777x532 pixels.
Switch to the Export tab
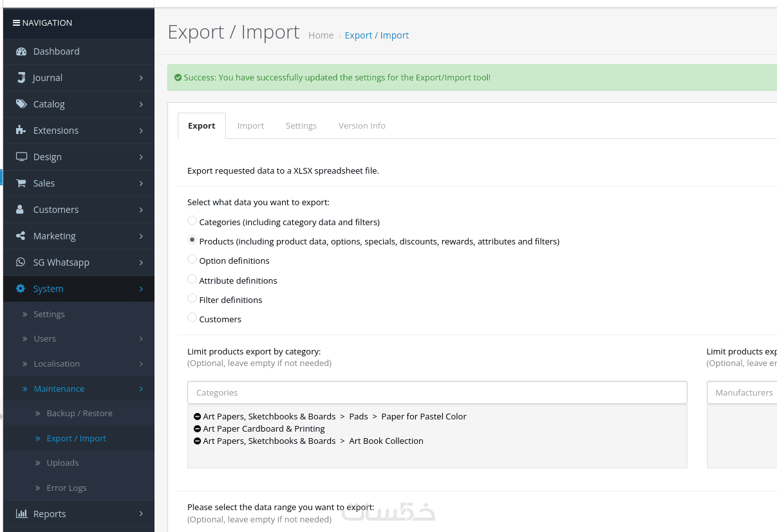(201, 126)
